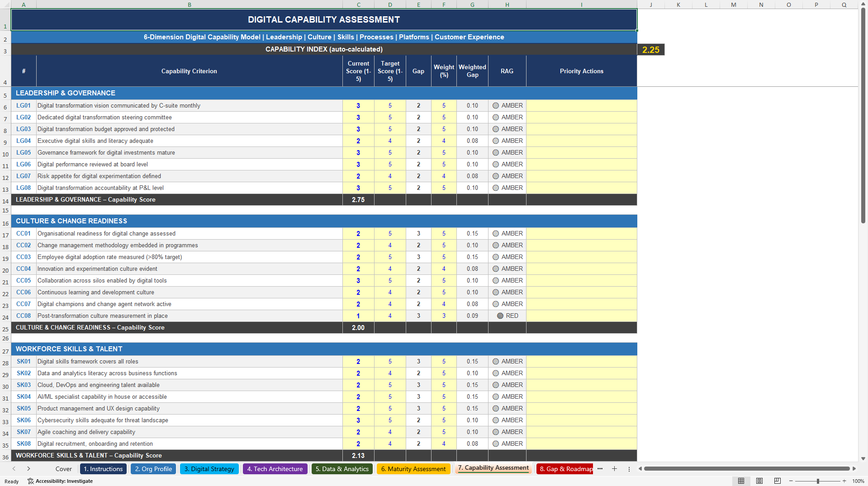Switch to 4. Tech Architecture tab
The width and height of the screenshot is (868, 486).
pyautogui.click(x=275, y=469)
